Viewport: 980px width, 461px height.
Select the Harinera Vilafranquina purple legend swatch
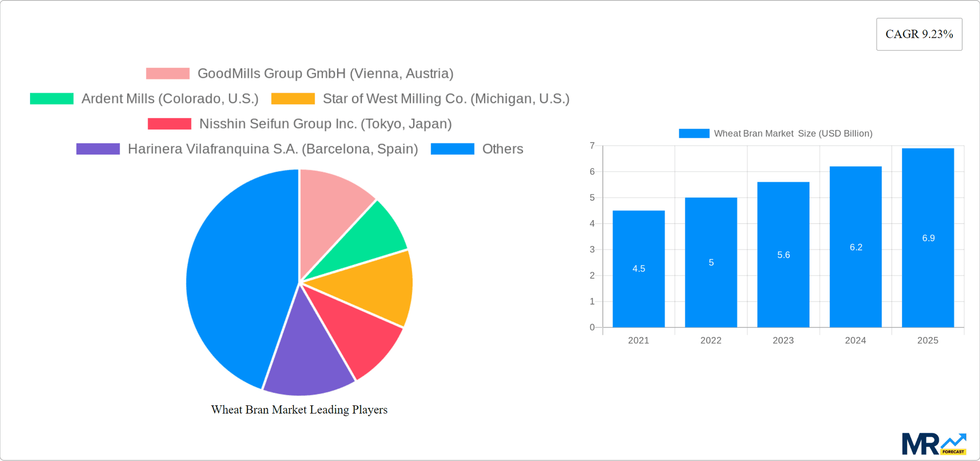click(97, 149)
